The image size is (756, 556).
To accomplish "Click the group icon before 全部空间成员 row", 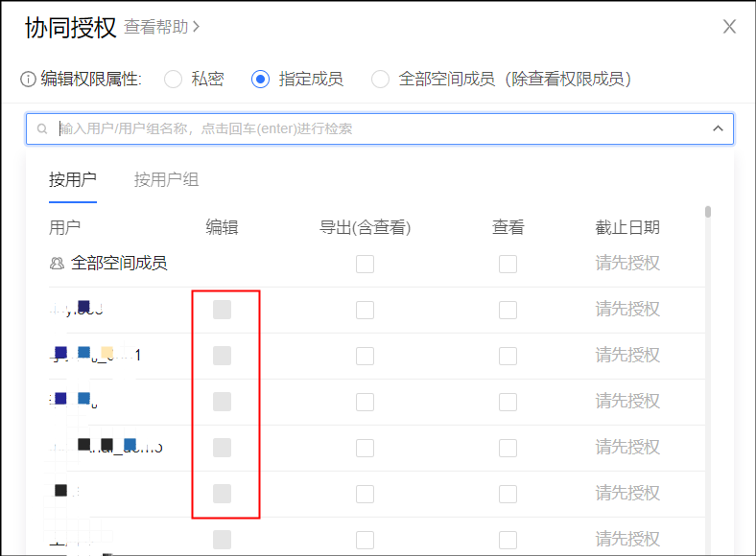I will pos(57,263).
